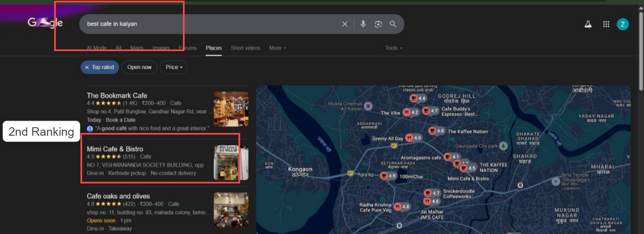Switch to the Short videos tab
644x234 pixels.
click(x=245, y=48)
